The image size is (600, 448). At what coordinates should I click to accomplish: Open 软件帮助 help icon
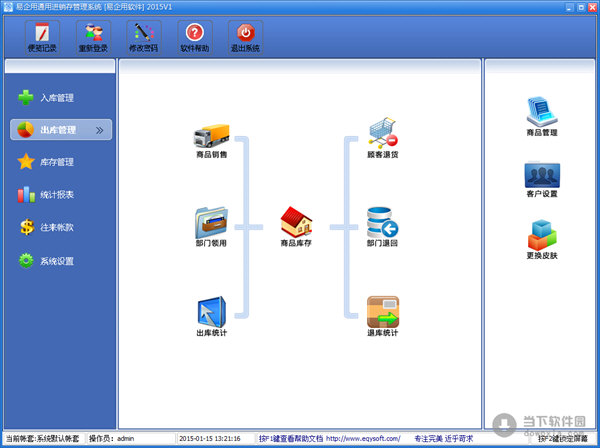pos(194,37)
